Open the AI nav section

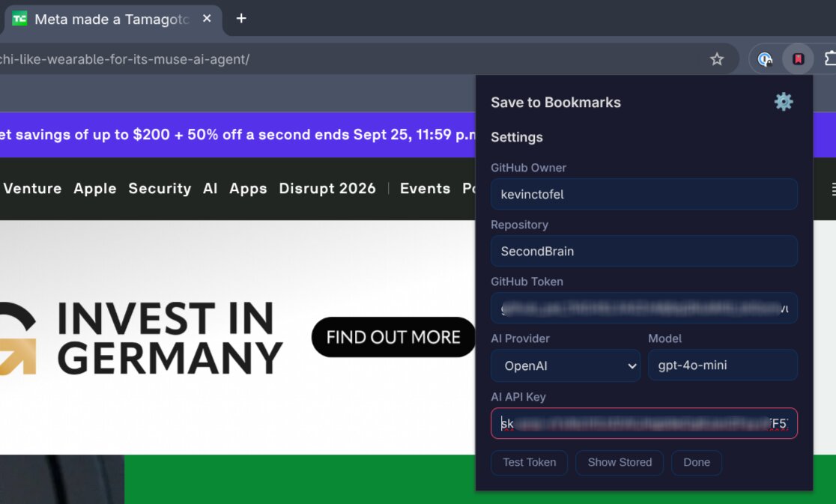(x=210, y=188)
